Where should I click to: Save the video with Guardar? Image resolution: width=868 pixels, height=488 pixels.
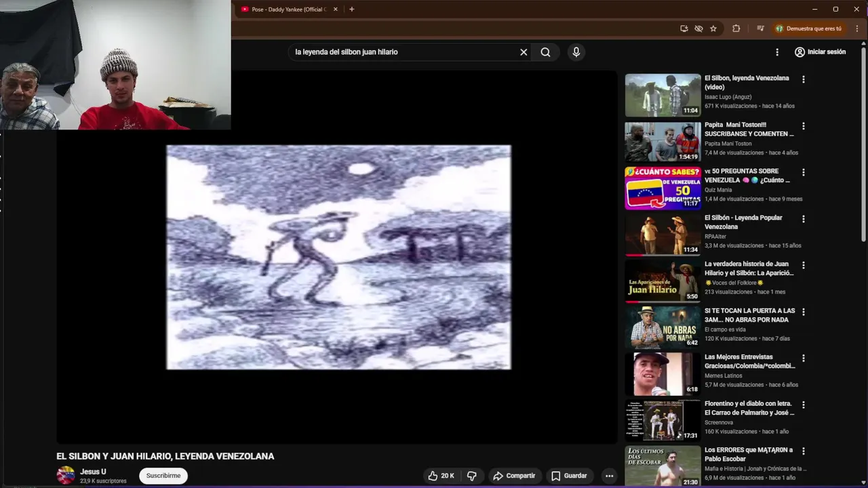[x=570, y=476]
